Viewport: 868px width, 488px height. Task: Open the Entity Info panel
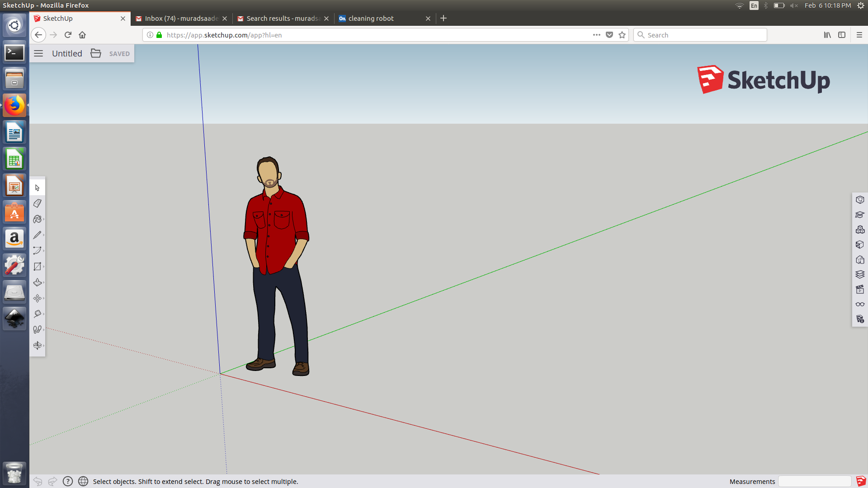[860, 200]
